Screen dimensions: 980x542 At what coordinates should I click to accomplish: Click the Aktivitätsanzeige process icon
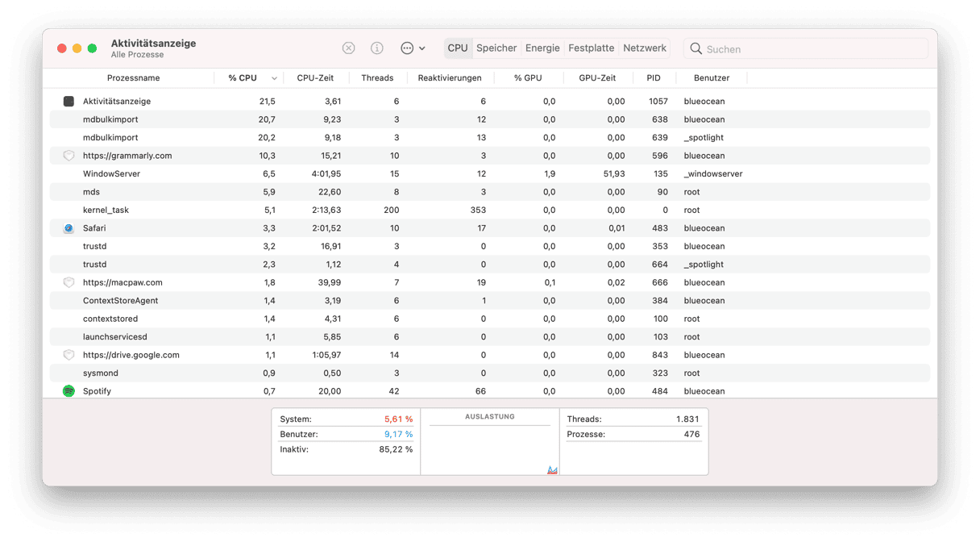point(69,102)
